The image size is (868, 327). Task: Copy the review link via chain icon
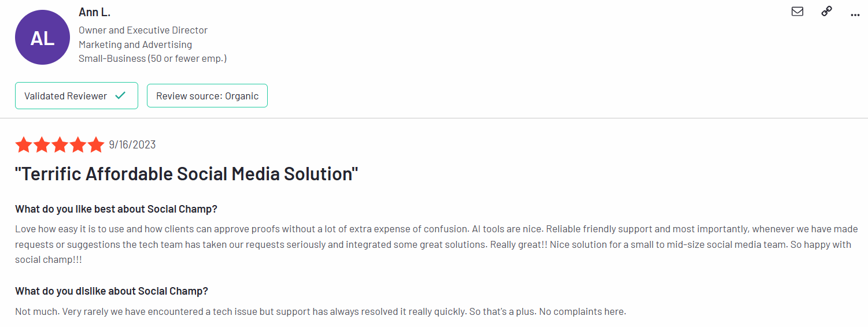827,11
